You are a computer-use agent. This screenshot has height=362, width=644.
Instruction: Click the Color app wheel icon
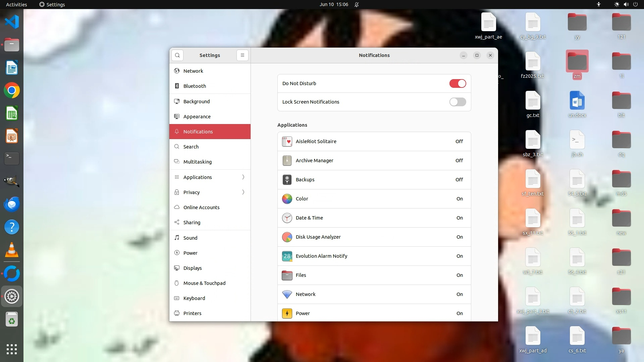287,199
